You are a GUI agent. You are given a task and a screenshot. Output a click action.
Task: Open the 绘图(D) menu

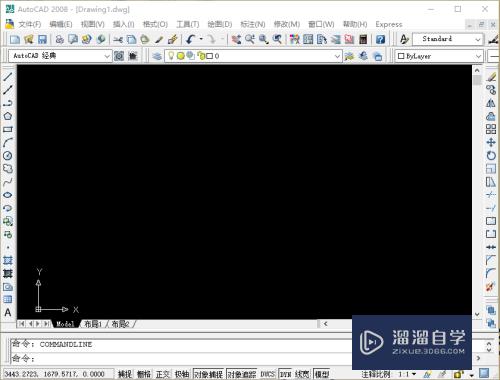coord(220,24)
